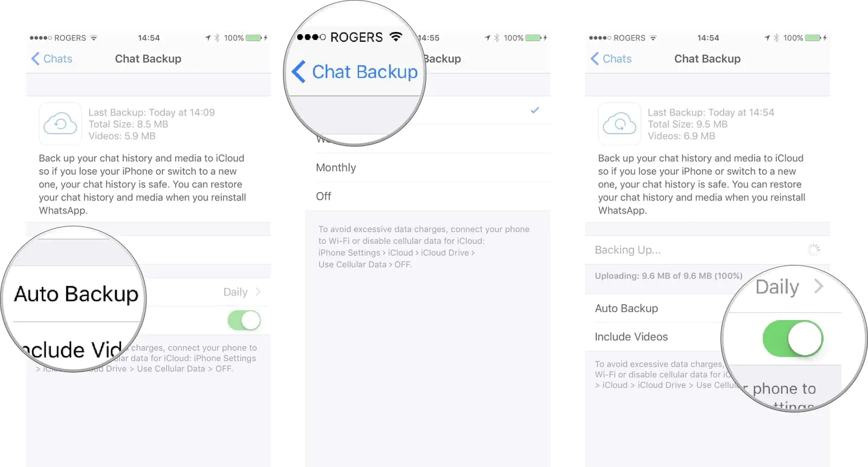Select Off backup frequency

pos(428,196)
